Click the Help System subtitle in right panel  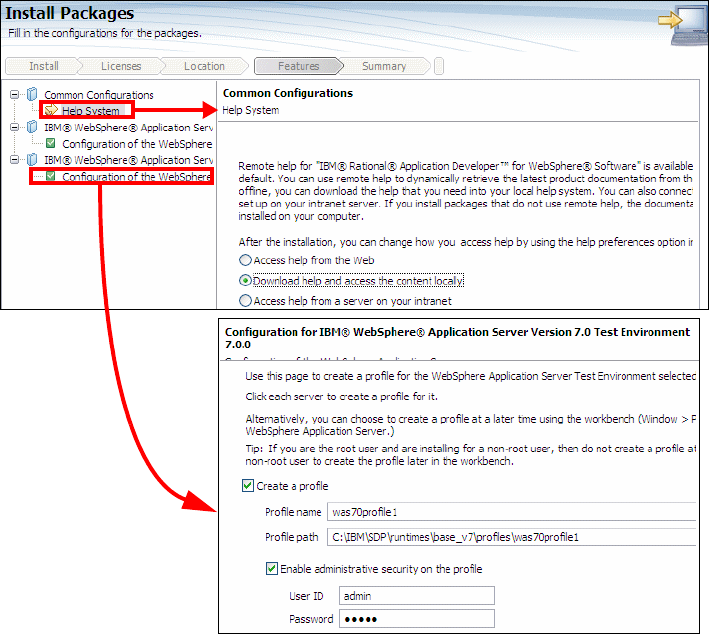click(x=251, y=110)
